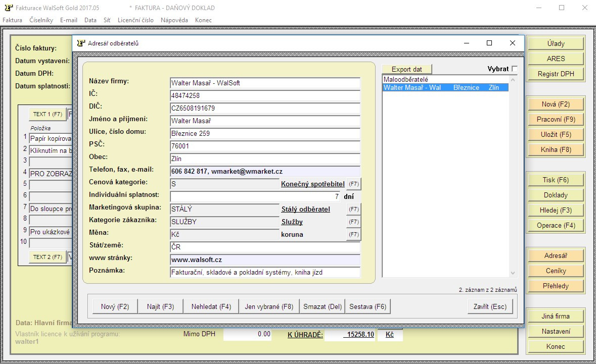Click the Fakturace WalSoft app icon in title bar
Screen dimensions: 596x364
click(x=9, y=8)
